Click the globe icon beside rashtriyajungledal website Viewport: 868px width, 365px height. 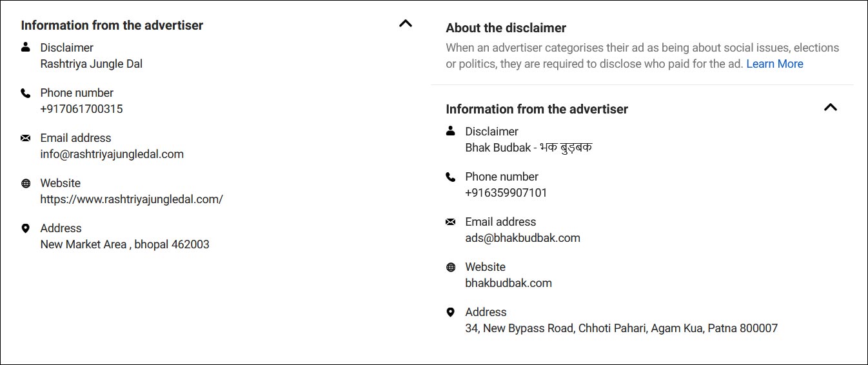pos(26,183)
